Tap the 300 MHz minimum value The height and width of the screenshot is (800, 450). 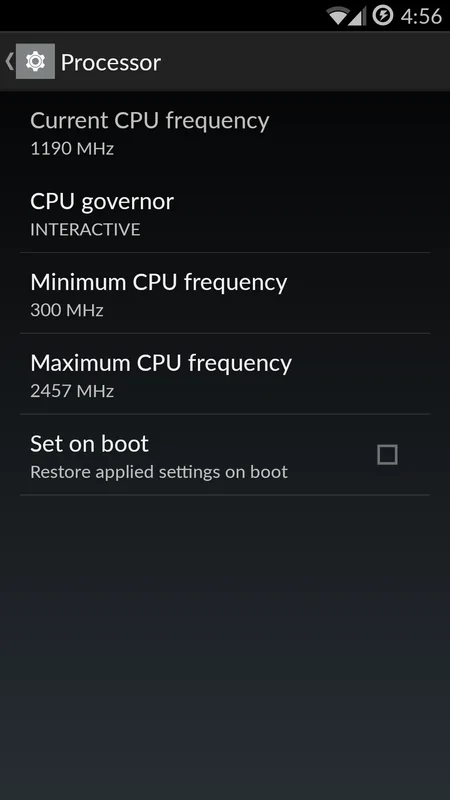(x=67, y=310)
